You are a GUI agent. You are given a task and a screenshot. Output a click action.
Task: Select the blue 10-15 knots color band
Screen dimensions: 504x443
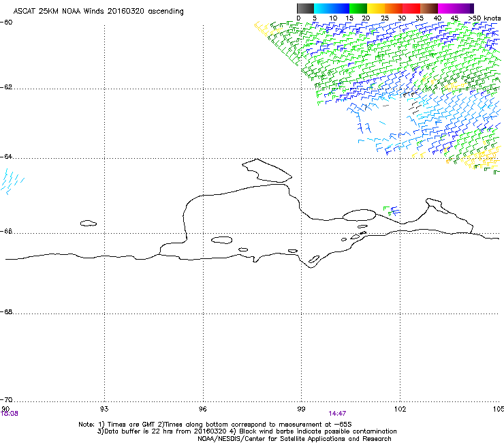point(341,8)
